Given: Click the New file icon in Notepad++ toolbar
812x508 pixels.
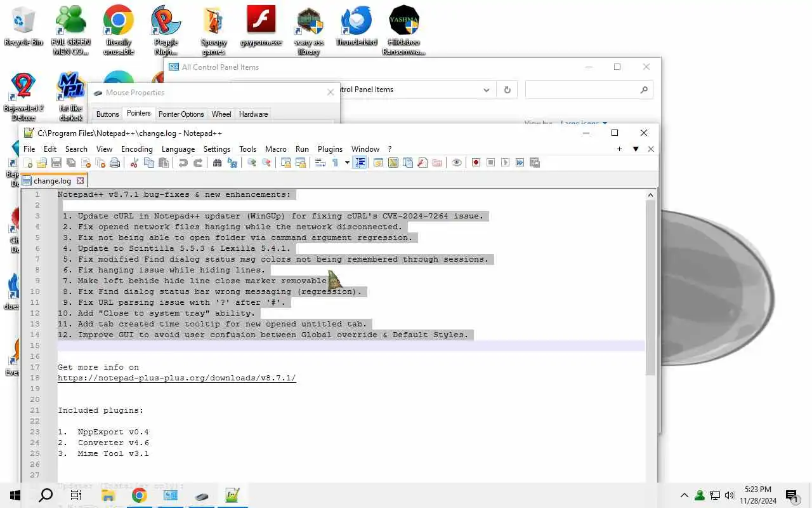Looking at the screenshot, I should [x=27, y=163].
